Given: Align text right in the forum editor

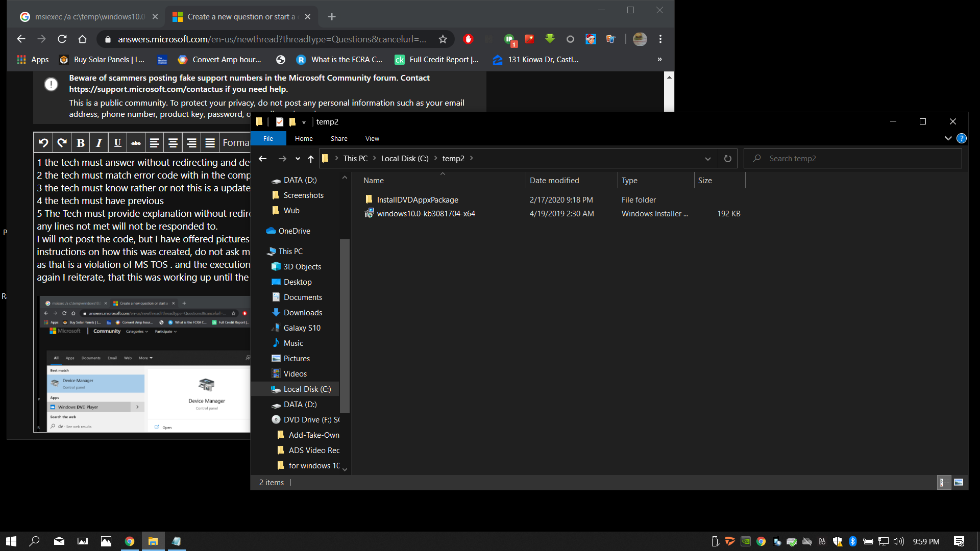Looking at the screenshot, I should tap(191, 143).
